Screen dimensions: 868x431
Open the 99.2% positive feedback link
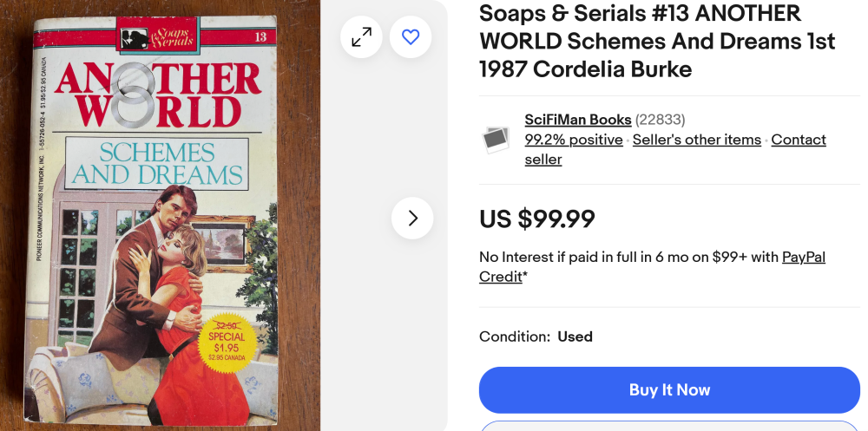click(574, 140)
